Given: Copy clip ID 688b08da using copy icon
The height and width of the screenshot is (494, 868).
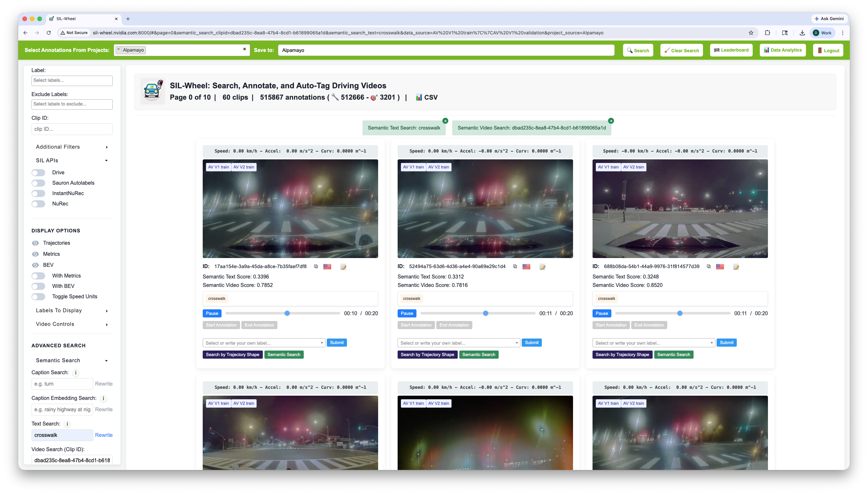Looking at the screenshot, I should click(708, 266).
